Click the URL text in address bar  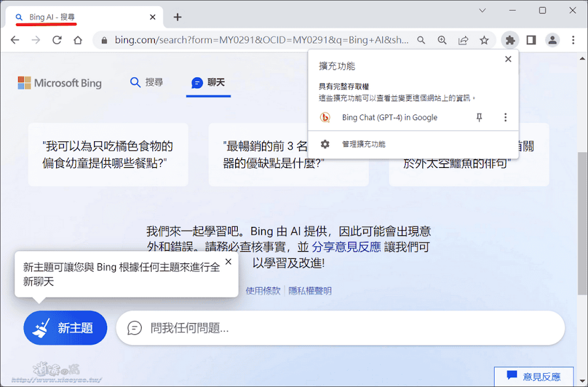(x=261, y=40)
